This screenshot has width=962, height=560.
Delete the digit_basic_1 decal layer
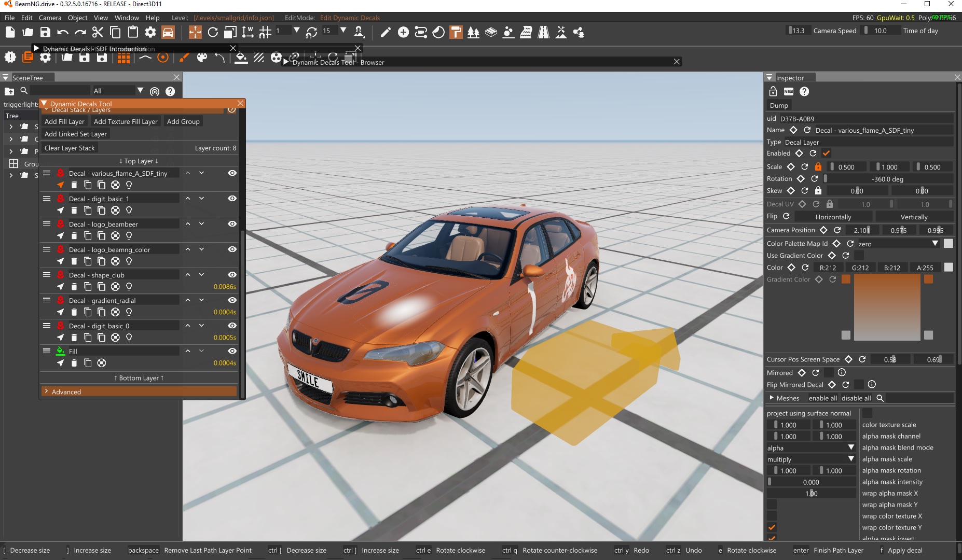click(x=74, y=211)
